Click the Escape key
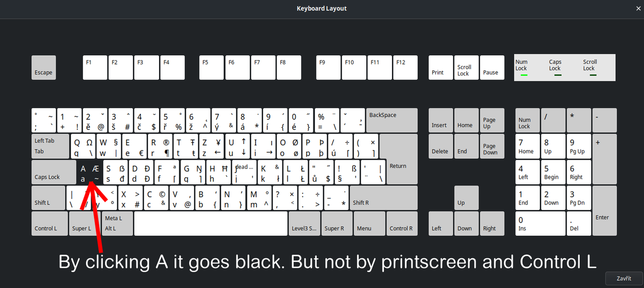Image resolution: width=644 pixels, height=288 pixels. pos(44,67)
